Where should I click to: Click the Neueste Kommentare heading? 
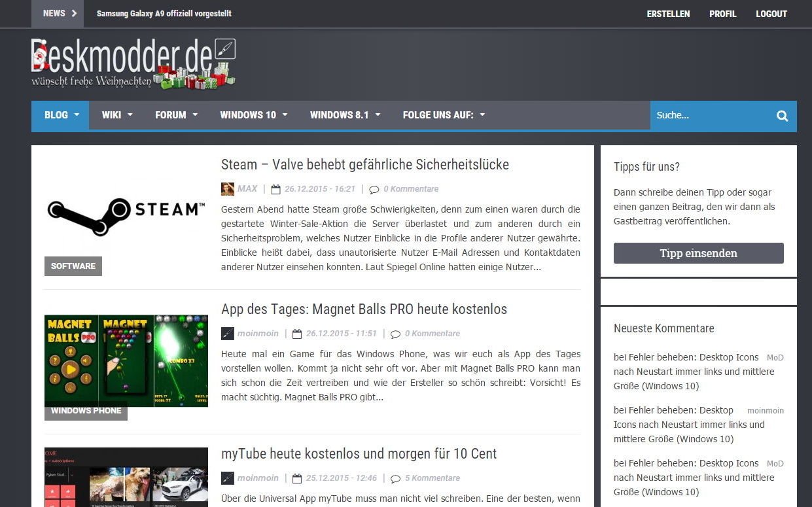(x=664, y=328)
